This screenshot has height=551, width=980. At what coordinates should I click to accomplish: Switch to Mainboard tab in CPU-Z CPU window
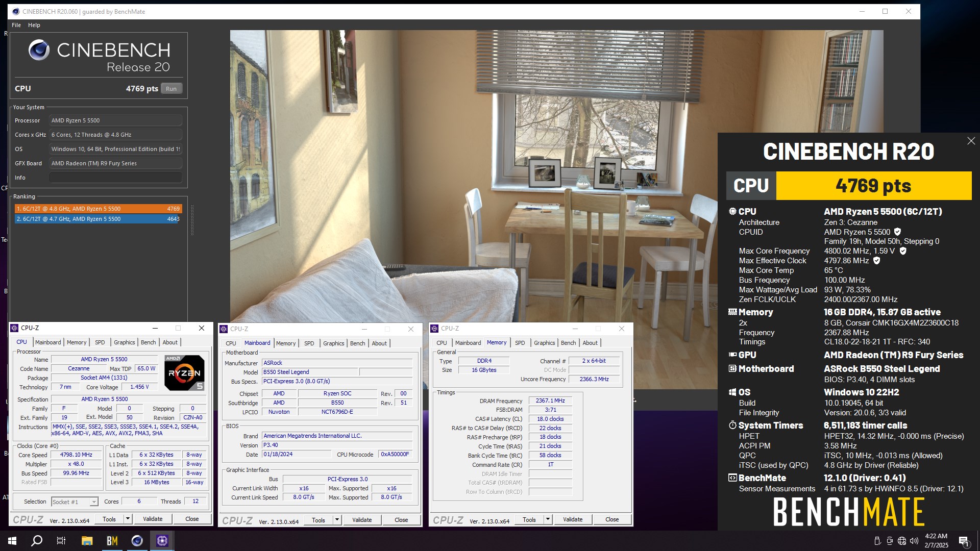coord(48,342)
